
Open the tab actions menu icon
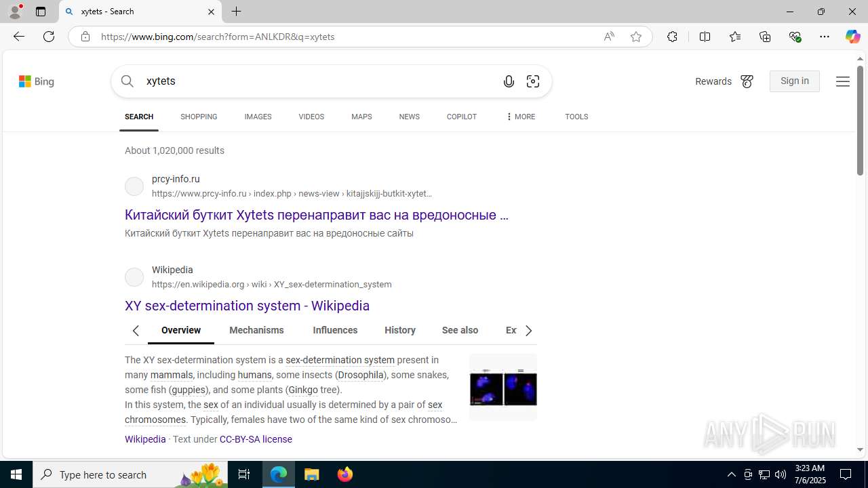(41, 12)
